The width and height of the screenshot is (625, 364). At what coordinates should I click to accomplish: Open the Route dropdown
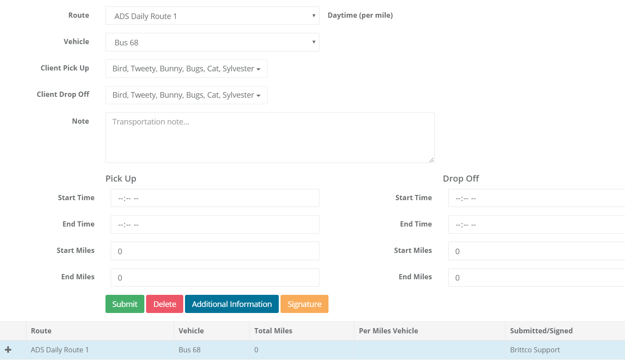click(212, 16)
